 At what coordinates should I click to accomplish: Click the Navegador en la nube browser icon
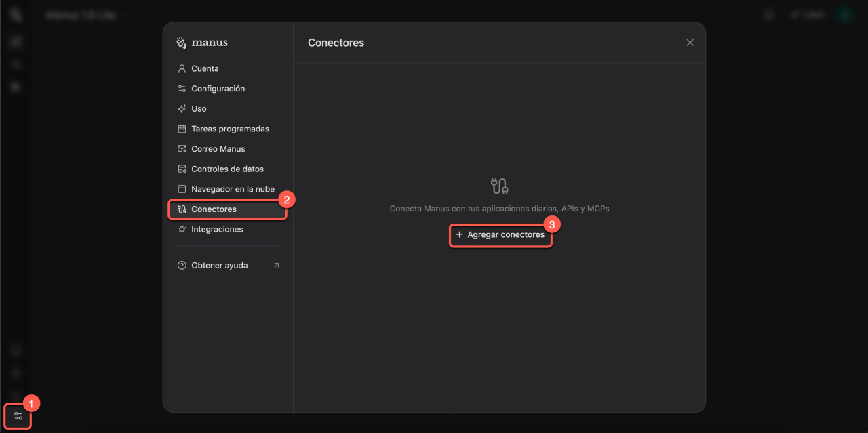[182, 189]
